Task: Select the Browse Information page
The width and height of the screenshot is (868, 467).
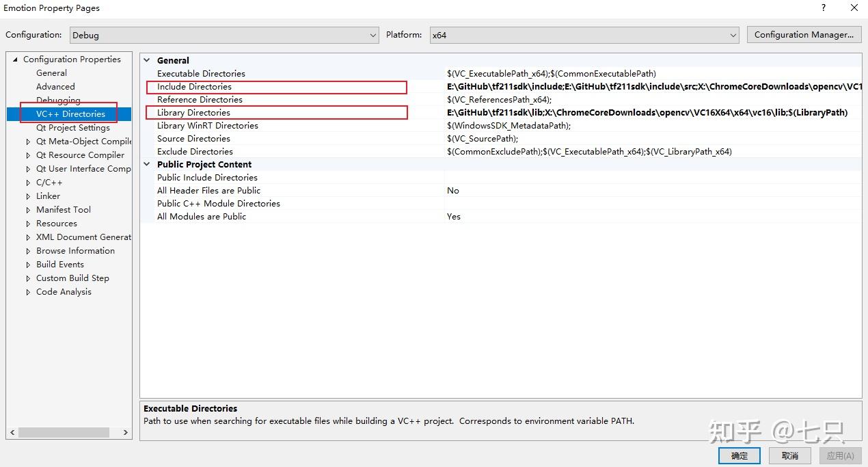Action: point(75,250)
